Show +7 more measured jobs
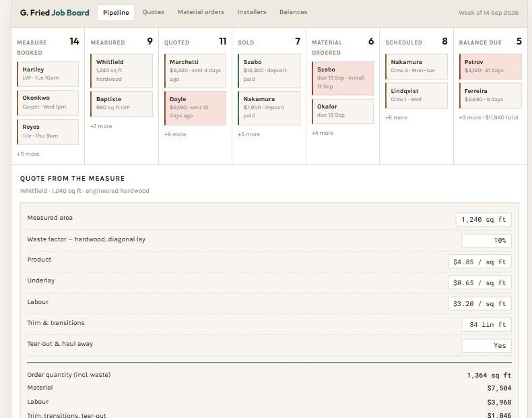532x418 pixels. tap(101, 126)
